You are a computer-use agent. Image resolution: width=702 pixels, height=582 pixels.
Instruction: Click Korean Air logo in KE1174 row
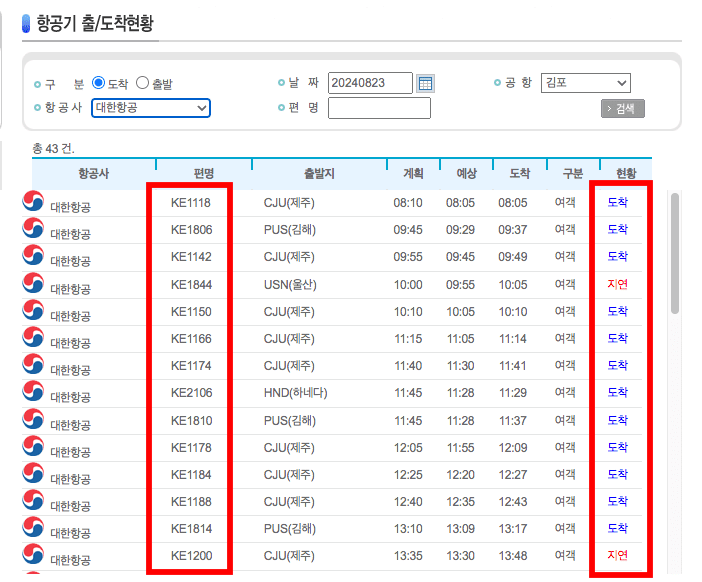33,364
